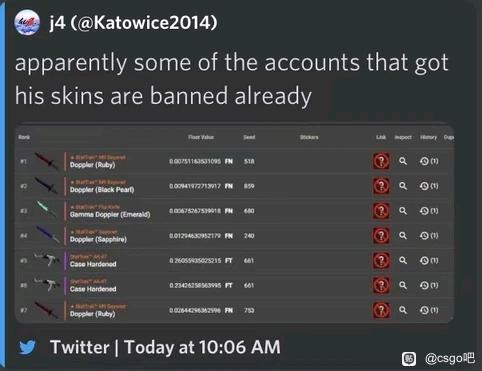This screenshot has height=371, width=482.
Task: Select the Doppler (Sapphire) knife thumbnail
Action: 48,234
